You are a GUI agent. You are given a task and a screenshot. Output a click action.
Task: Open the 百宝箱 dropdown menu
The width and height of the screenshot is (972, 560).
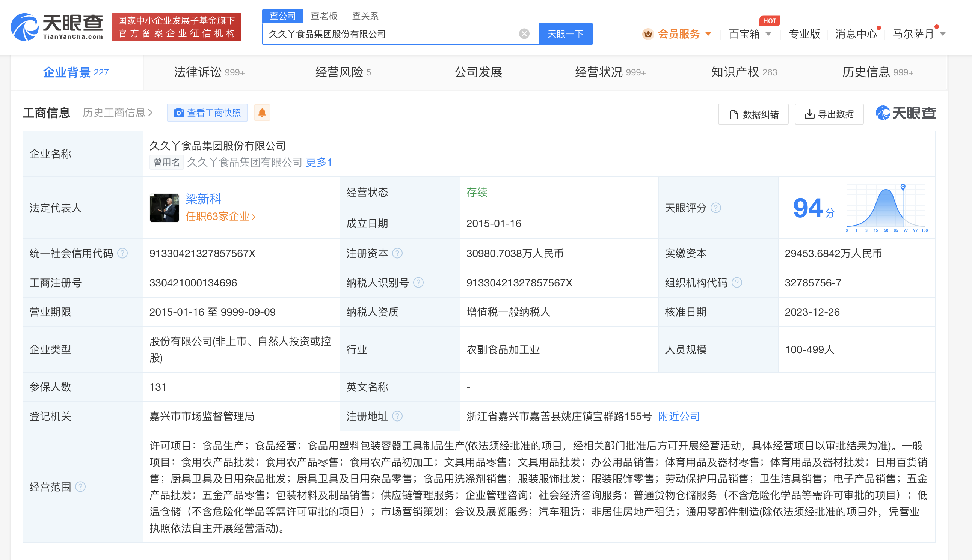(750, 34)
